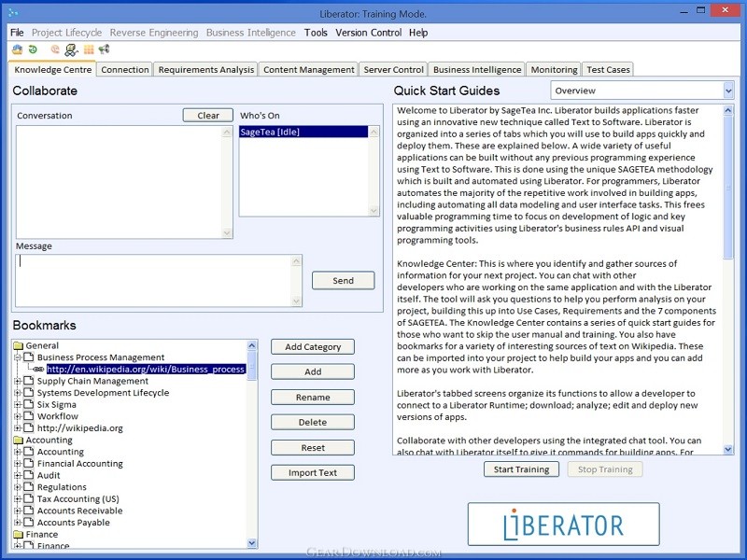The width and height of the screenshot is (747, 560).
Task: Click the orange grid toolbar icon
Action: coord(89,49)
